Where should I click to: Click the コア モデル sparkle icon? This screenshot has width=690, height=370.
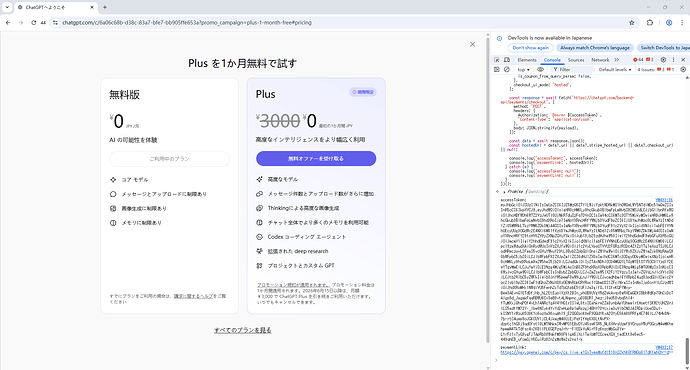(x=113, y=180)
